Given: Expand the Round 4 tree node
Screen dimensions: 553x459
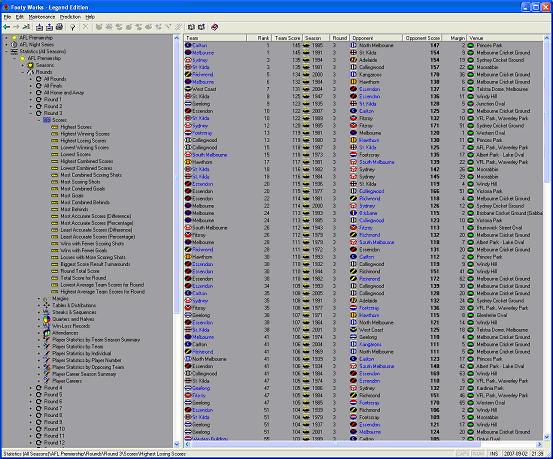Looking at the screenshot, I should pyautogui.click(x=31, y=388).
